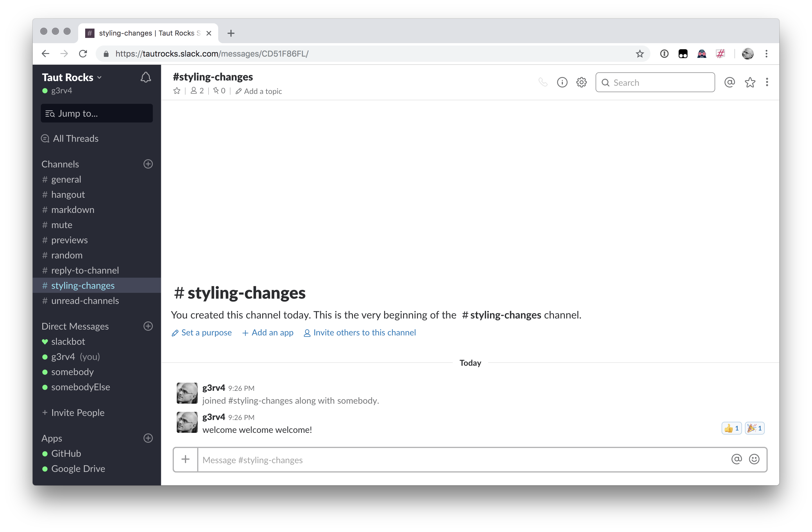Viewport: 812px width, 532px height.
Task: Select #styling-changes in the sidebar
Action: click(x=97, y=286)
